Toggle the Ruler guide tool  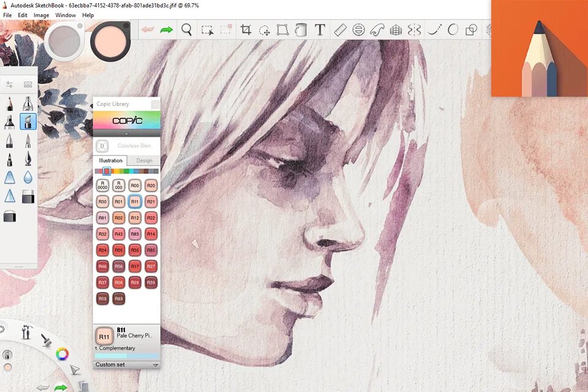coord(340,29)
